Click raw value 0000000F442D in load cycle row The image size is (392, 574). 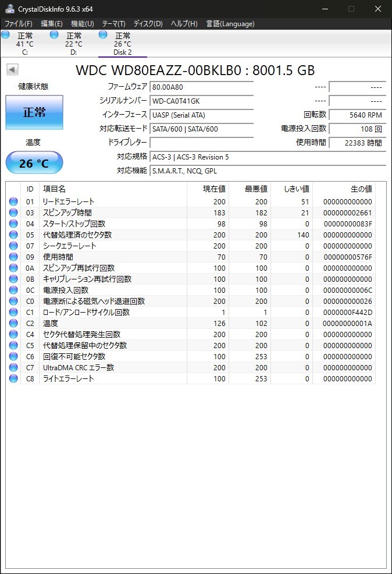[x=348, y=312]
